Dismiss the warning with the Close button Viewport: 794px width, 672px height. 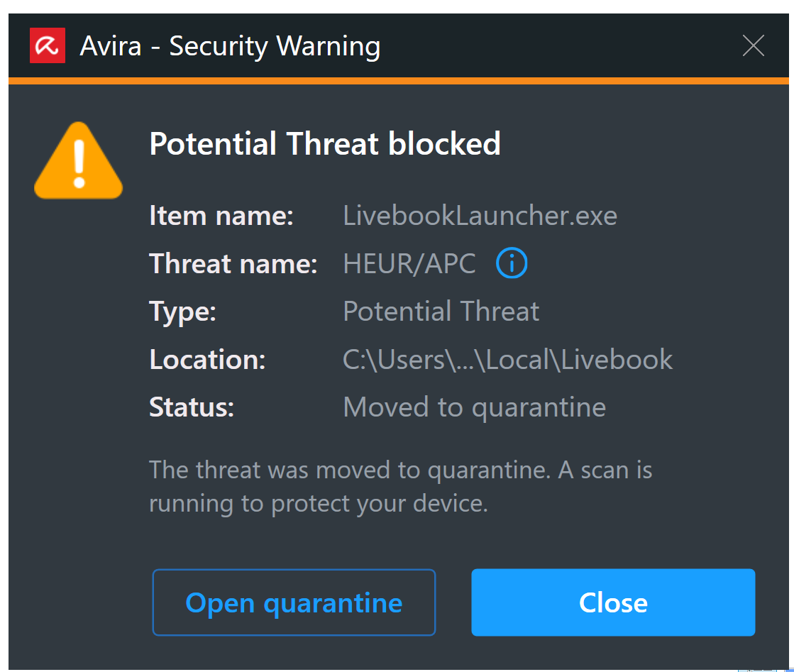(x=613, y=602)
